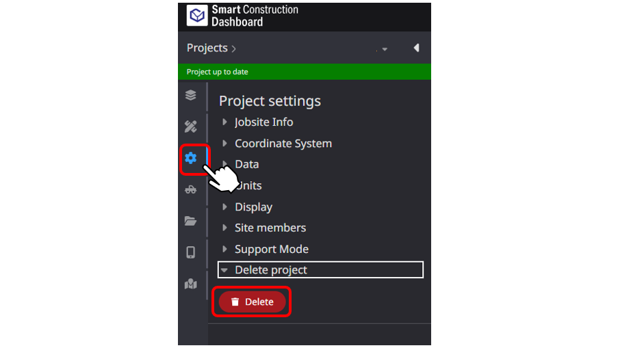Collapse side panel with left arrow

click(x=417, y=48)
